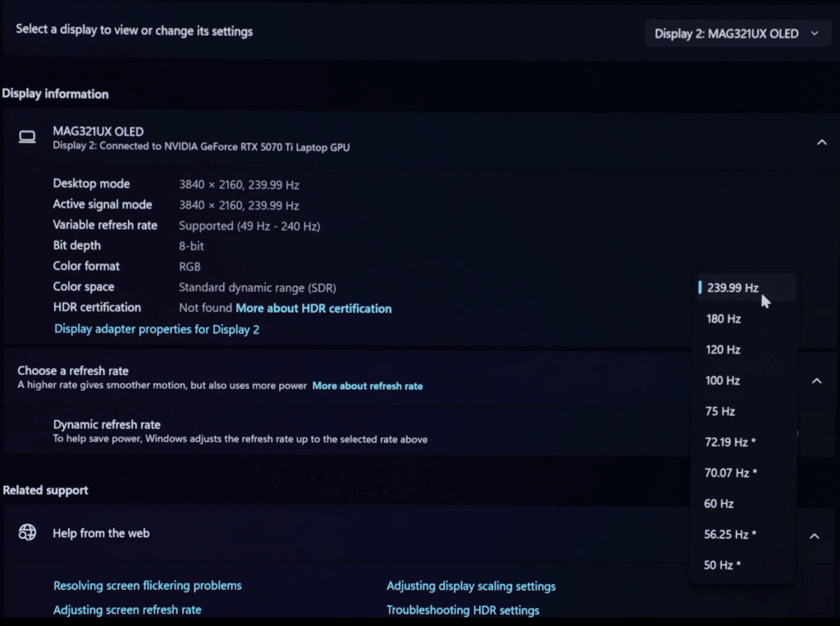The image size is (840, 626).
Task: Open More about HDR certification link
Action: pos(313,308)
